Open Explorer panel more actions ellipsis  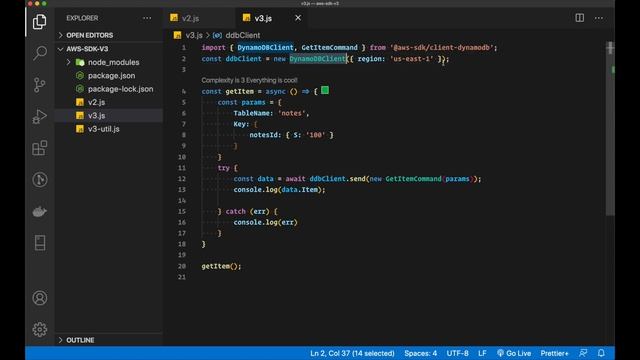point(147,18)
